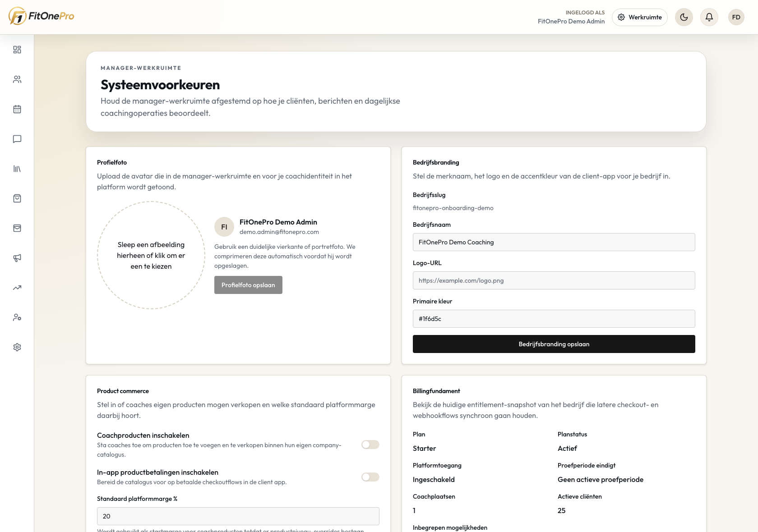
Task: Click the Logo-URL input field
Action: tap(554, 280)
